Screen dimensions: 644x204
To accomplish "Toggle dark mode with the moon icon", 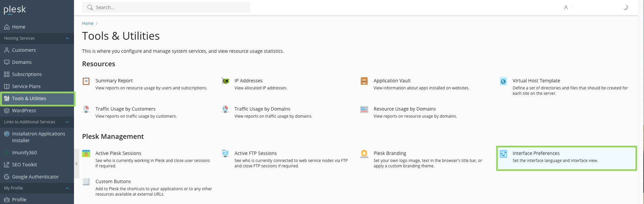I will pos(626,7).
